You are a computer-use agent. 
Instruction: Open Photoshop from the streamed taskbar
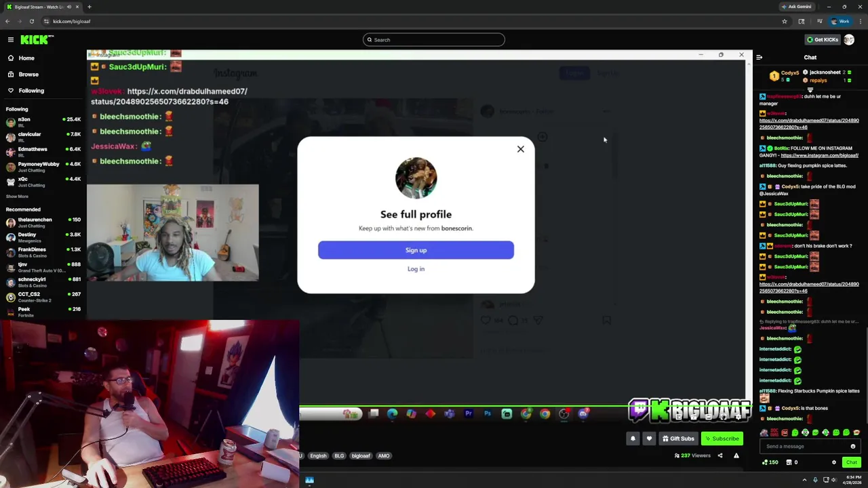click(488, 413)
